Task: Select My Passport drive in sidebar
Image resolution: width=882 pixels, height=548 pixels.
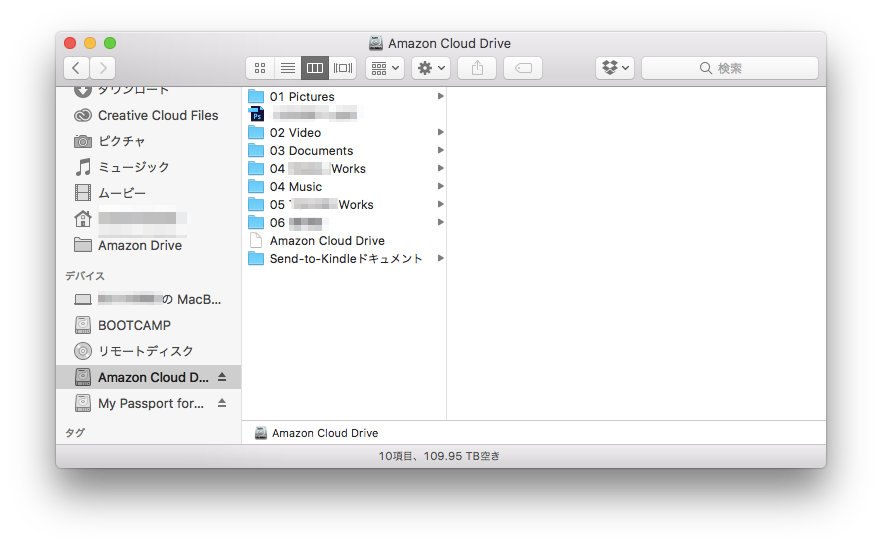Action: [148, 403]
